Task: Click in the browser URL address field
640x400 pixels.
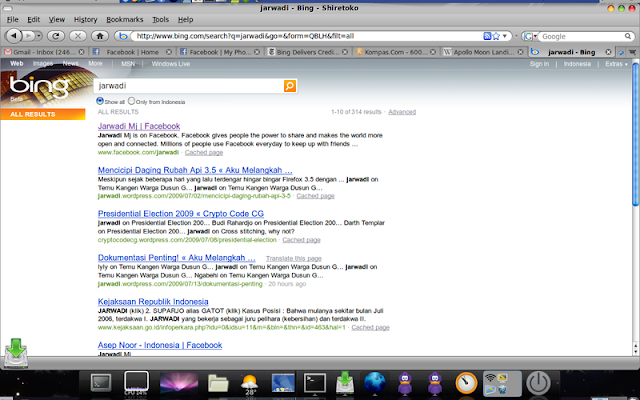Action: click(308, 36)
